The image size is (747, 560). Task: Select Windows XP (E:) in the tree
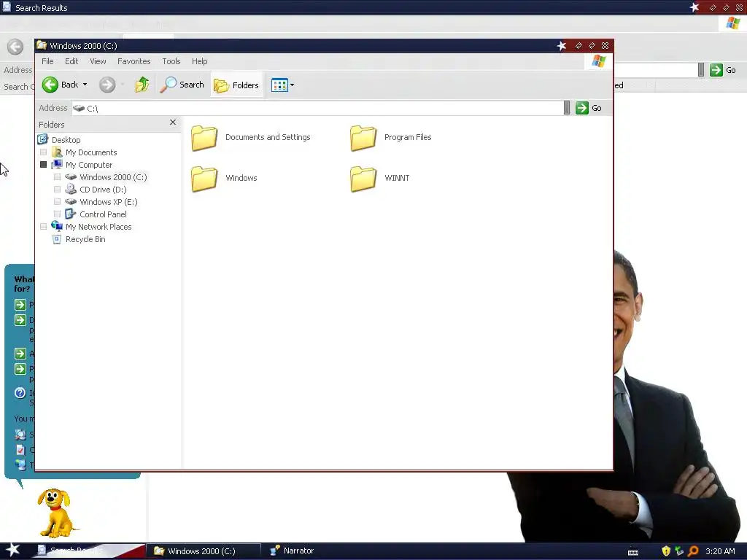pos(109,202)
